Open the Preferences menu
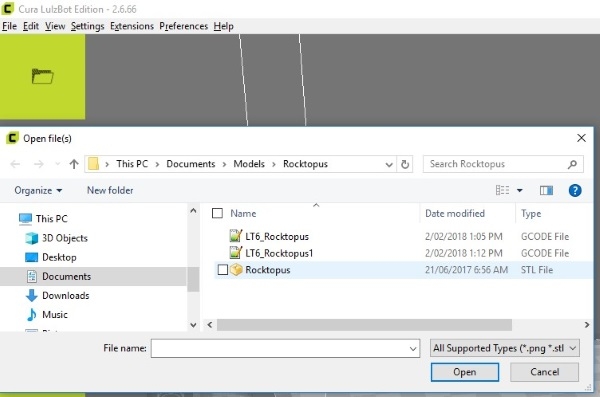The image size is (600, 397). pyautogui.click(x=183, y=26)
